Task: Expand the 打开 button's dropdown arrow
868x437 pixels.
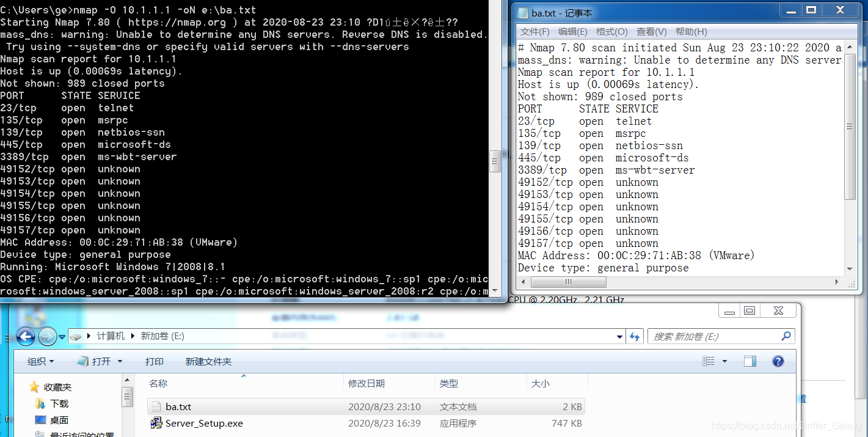Action: [120, 361]
